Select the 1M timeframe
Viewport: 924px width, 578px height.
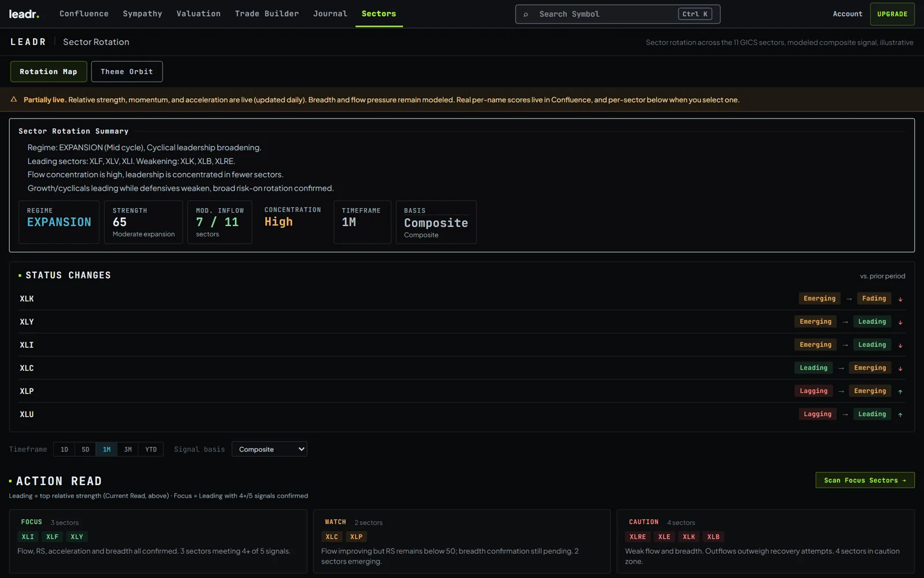pyautogui.click(x=107, y=449)
